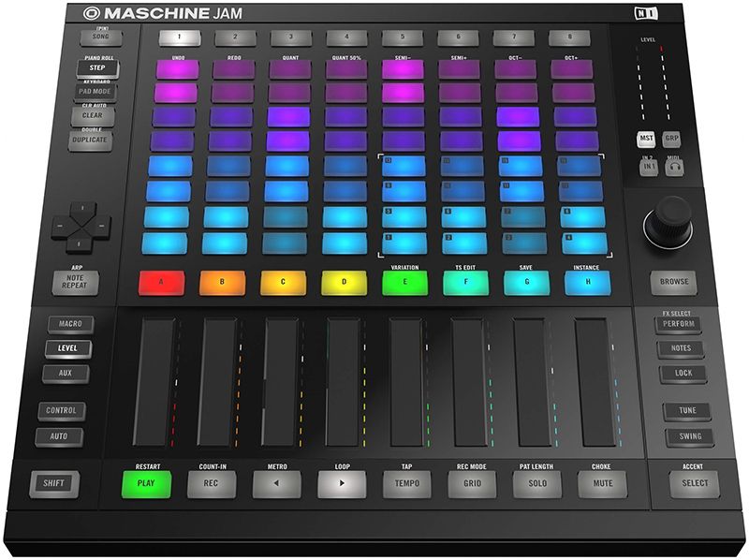Click the left arrow transport button
The height and width of the screenshot is (560, 749).
click(x=275, y=483)
